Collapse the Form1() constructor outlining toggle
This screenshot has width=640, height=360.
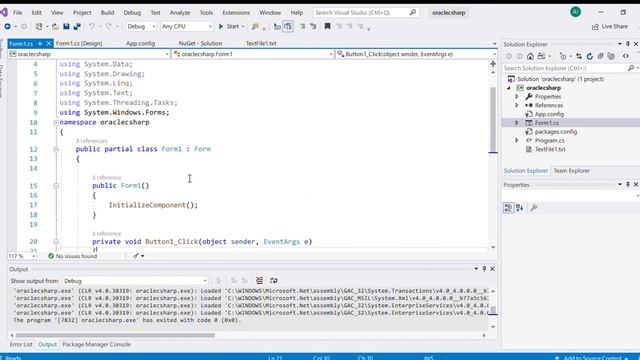click(56, 186)
